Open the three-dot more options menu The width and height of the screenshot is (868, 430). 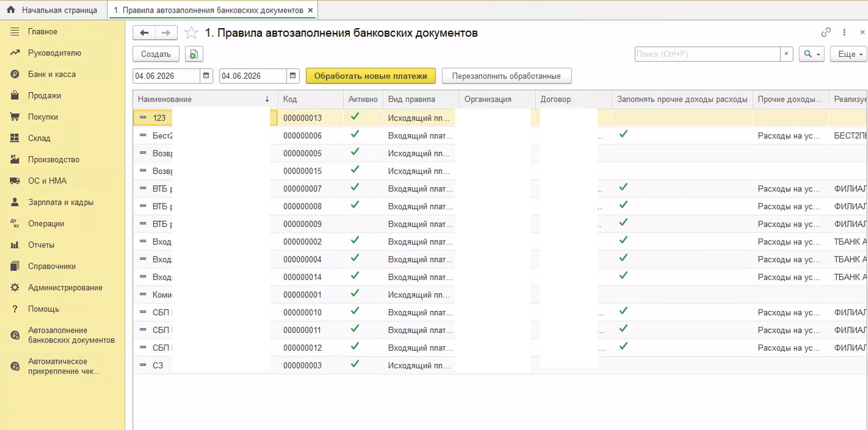click(x=844, y=32)
